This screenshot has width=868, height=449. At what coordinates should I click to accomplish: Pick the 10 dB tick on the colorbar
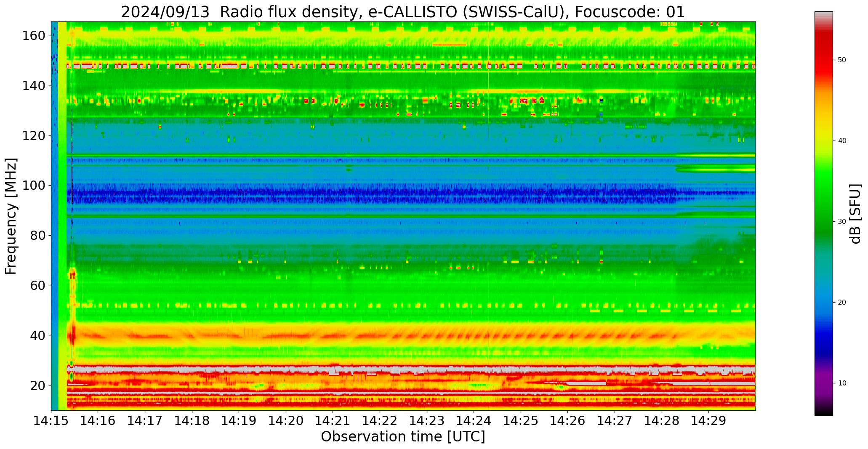(841, 383)
